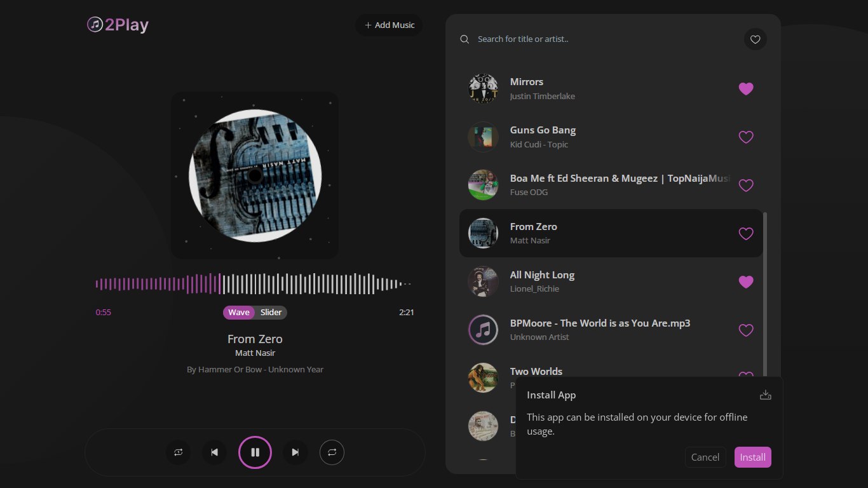Switch to Wave view
868x488 pixels.
239,313
